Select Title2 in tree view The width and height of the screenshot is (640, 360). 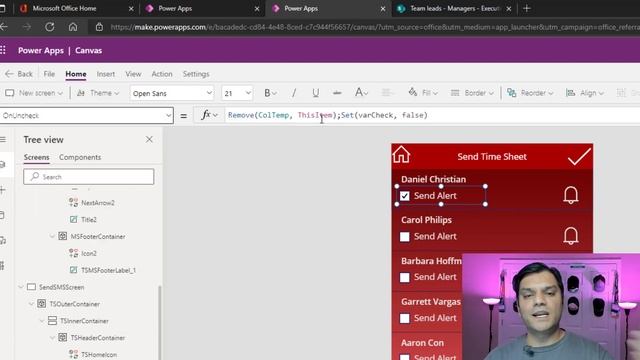coord(89,220)
